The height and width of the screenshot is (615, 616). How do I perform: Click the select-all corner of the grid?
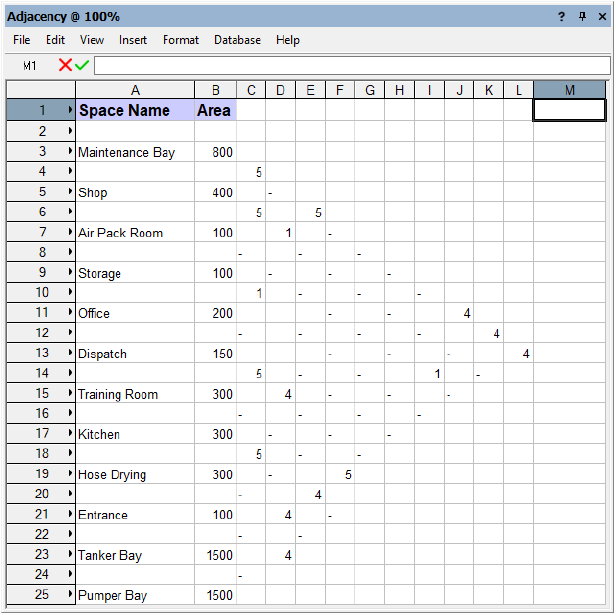pyautogui.click(x=41, y=90)
